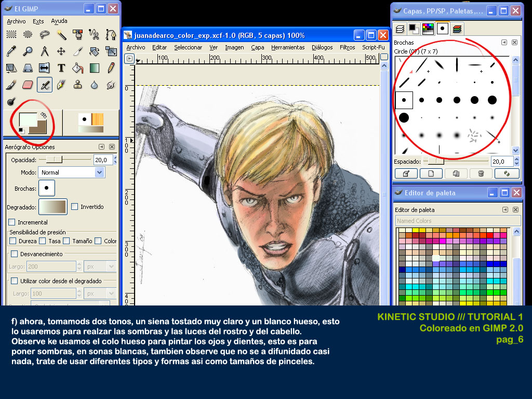Select the Pencil tool
532x399 pixels.
pyautogui.click(x=111, y=68)
